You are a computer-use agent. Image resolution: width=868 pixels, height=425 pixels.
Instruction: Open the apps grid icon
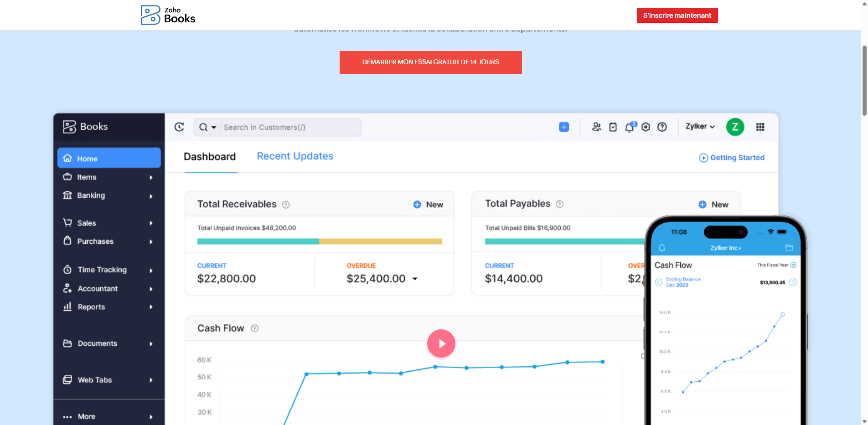point(760,127)
